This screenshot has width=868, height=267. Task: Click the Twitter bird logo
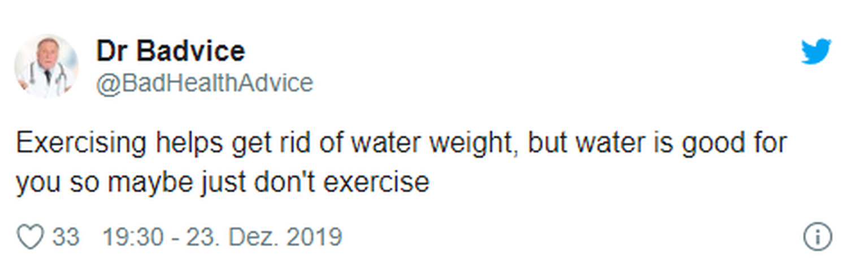tap(816, 51)
